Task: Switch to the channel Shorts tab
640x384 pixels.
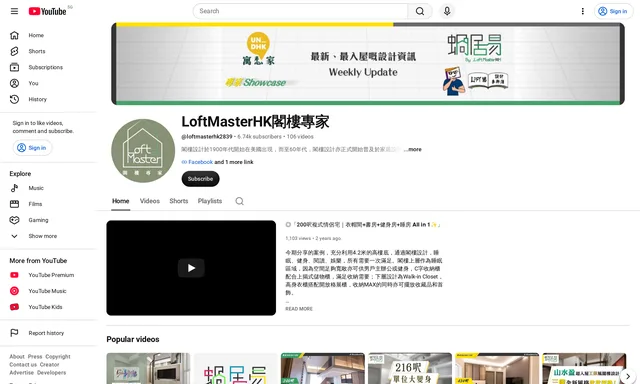Action: pyautogui.click(x=179, y=201)
